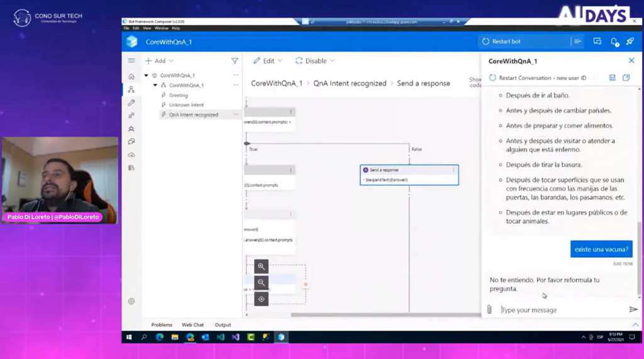Open the Knowledge base sidebar icon
This screenshot has height=359, width=644.
coord(131,141)
